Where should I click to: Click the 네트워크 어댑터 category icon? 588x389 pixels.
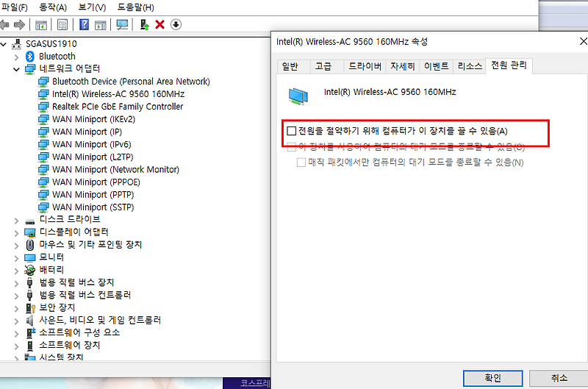click(30, 69)
